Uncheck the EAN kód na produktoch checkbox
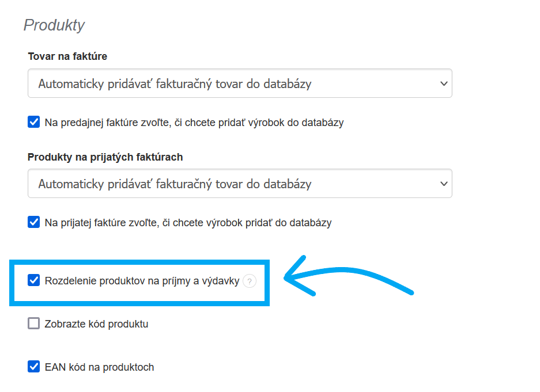Viewport: 540px width, 392px height. coord(34,366)
